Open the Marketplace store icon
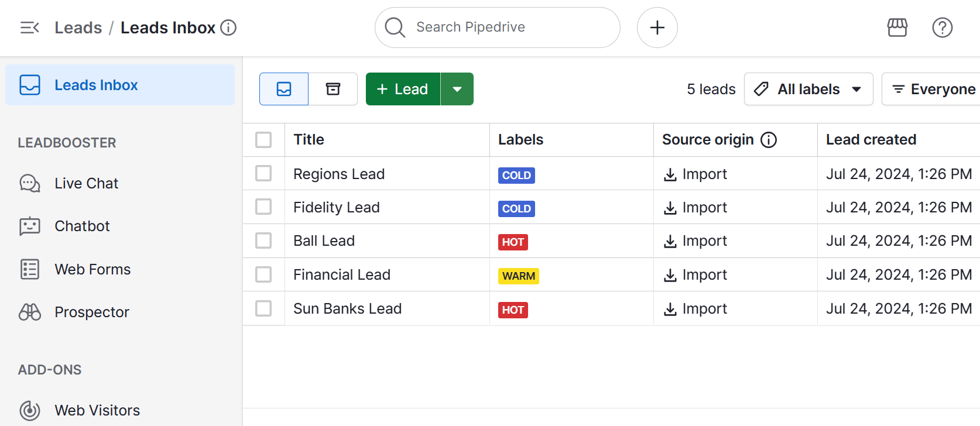The width and height of the screenshot is (980, 426). tap(897, 28)
